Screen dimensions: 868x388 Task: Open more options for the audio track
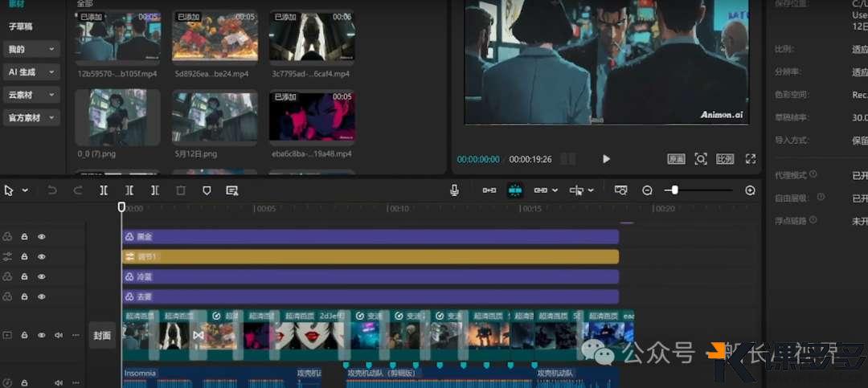click(76, 382)
